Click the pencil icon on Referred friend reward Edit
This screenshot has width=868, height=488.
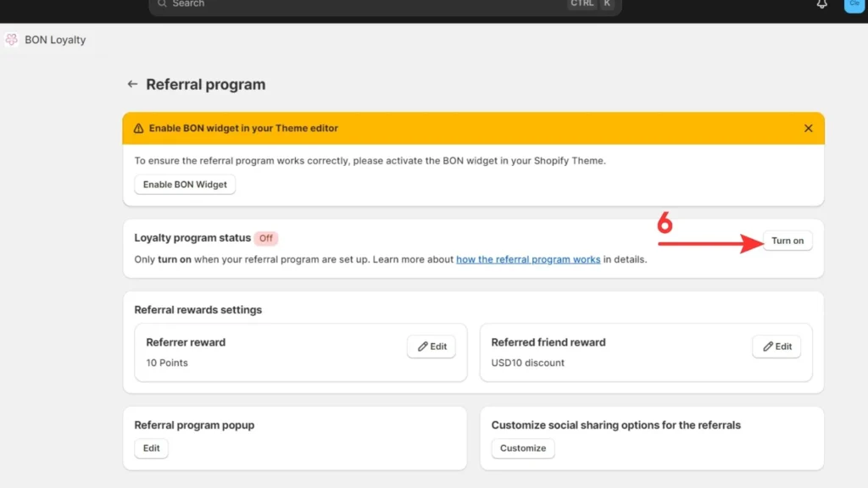[x=767, y=346]
